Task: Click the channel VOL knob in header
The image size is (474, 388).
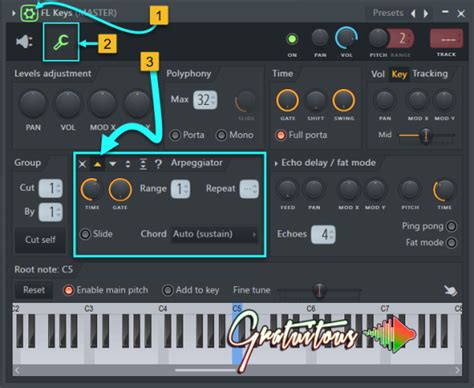Action: 346,38
